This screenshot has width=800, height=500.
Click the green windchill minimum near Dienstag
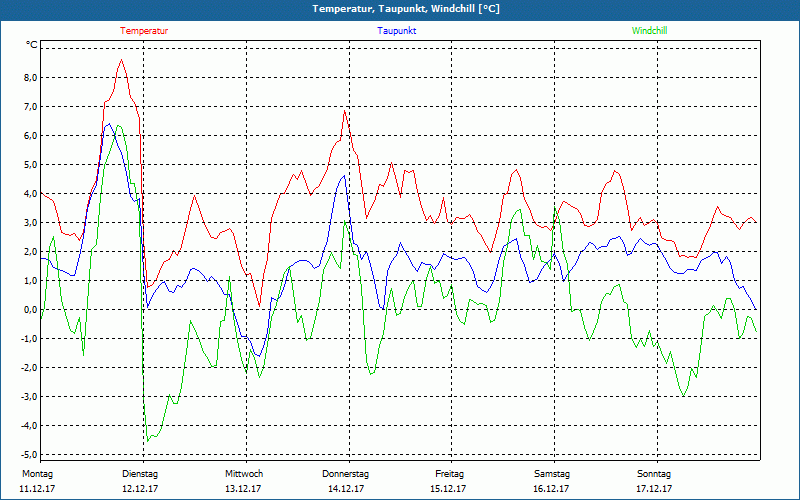click(x=148, y=441)
